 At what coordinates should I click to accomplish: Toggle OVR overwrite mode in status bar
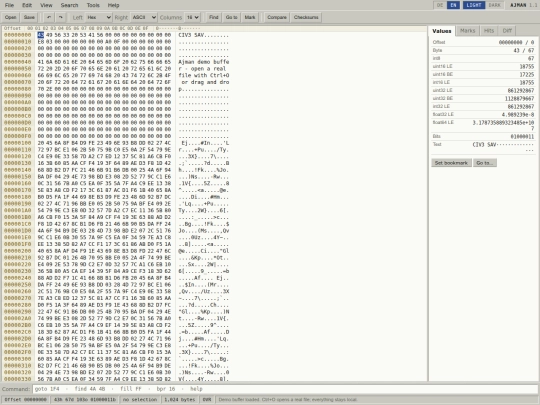click(207, 399)
